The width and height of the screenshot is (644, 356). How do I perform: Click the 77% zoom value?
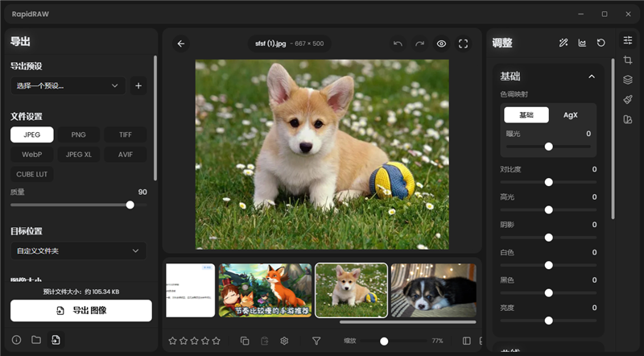pyautogui.click(x=437, y=341)
